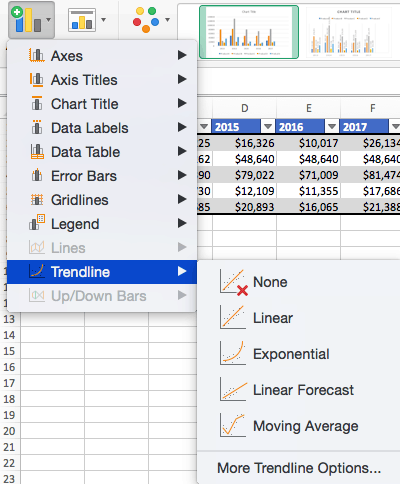Click the 2017 header cell
The image size is (400, 484).
pyautogui.click(x=364, y=127)
